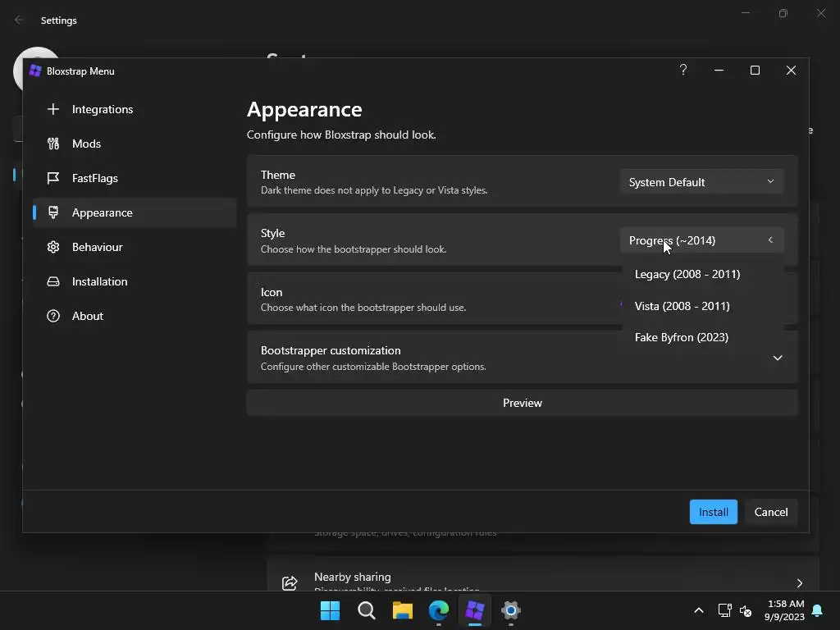Go to Installation page
This screenshot has width=840, height=630.
pos(134,281)
